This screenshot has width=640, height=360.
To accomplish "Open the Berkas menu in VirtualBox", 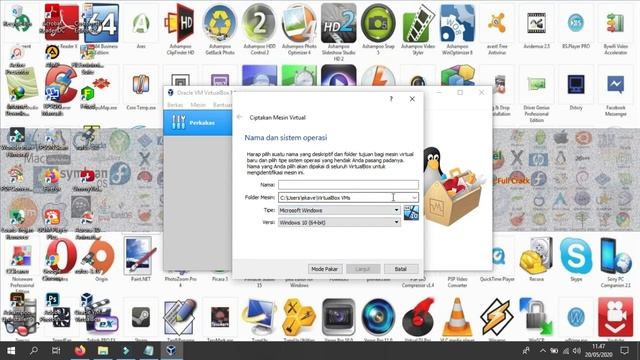I will [x=175, y=105].
